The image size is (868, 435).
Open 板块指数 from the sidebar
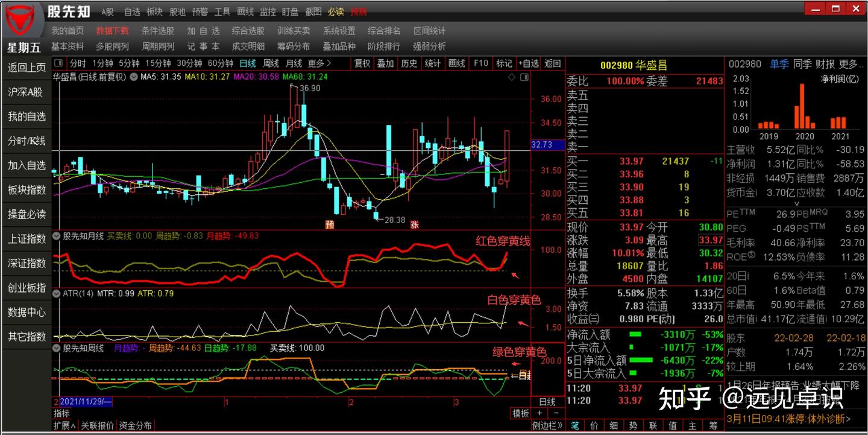tap(27, 189)
